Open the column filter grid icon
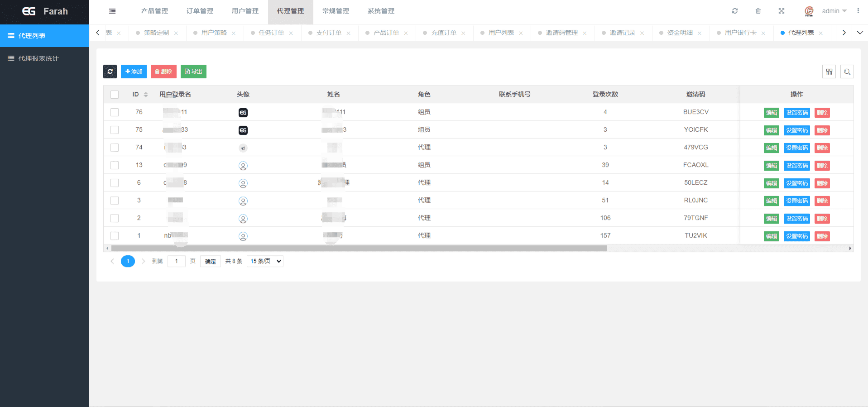Screen dimensions: 868x407 click(x=829, y=72)
